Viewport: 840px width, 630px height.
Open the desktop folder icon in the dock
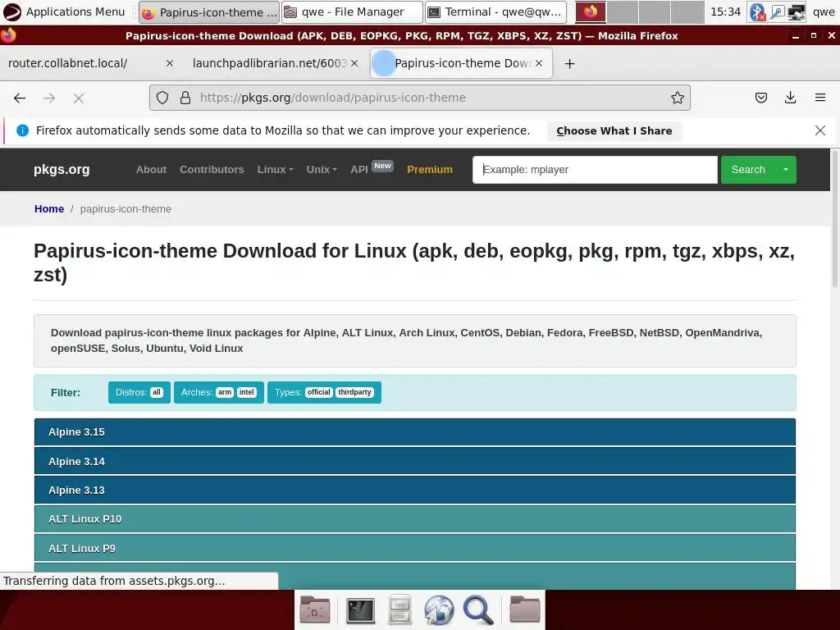[x=315, y=610]
